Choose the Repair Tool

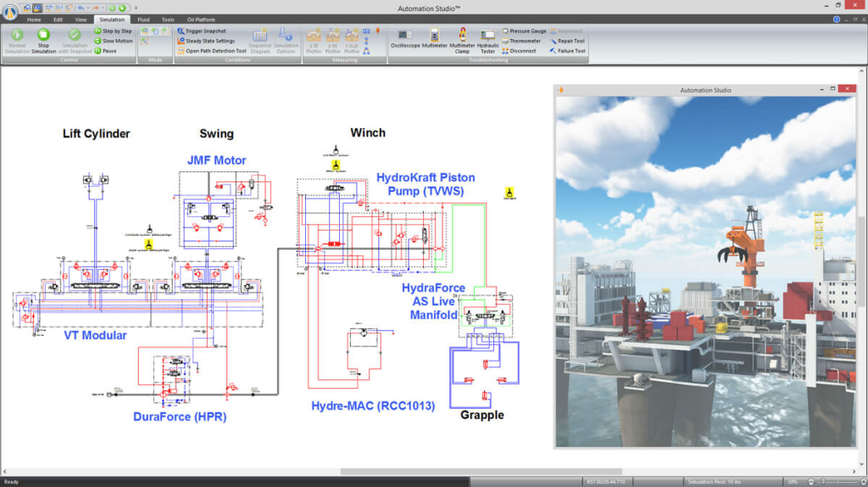tap(567, 41)
